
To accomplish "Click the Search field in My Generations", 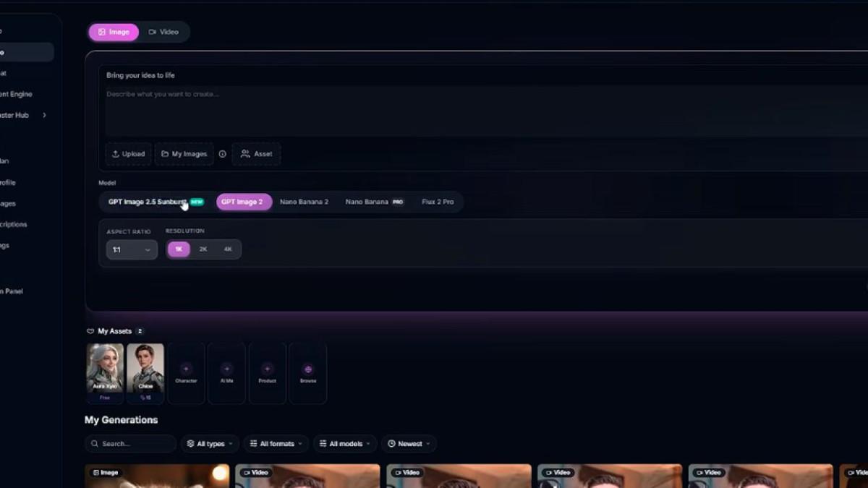I will pyautogui.click(x=130, y=444).
